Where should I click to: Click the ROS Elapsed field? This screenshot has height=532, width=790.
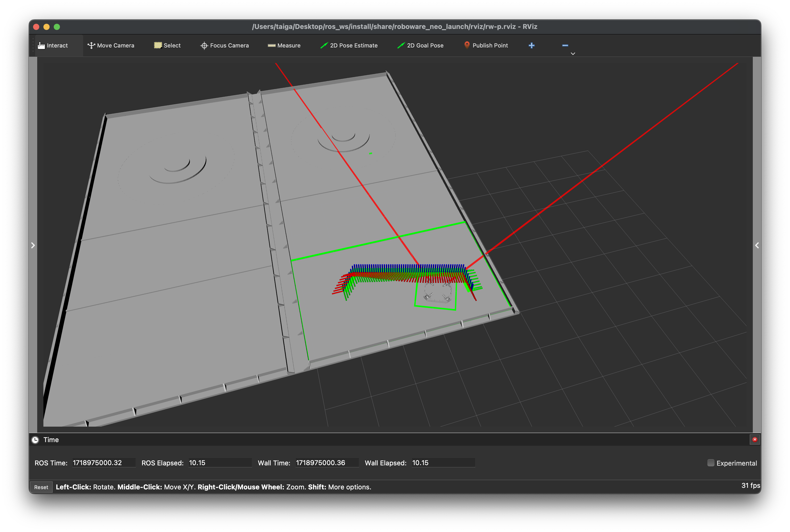pos(220,463)
